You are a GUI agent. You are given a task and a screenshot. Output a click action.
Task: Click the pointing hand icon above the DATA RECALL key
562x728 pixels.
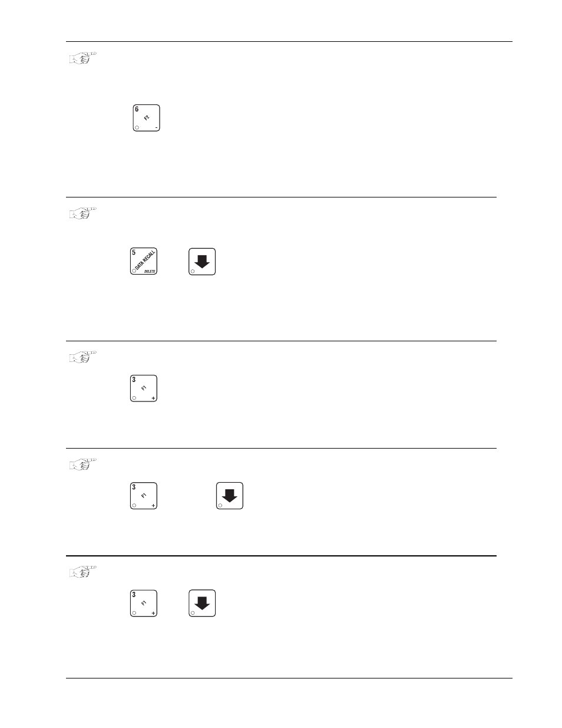pyautogui.click(x=82, y=212)
